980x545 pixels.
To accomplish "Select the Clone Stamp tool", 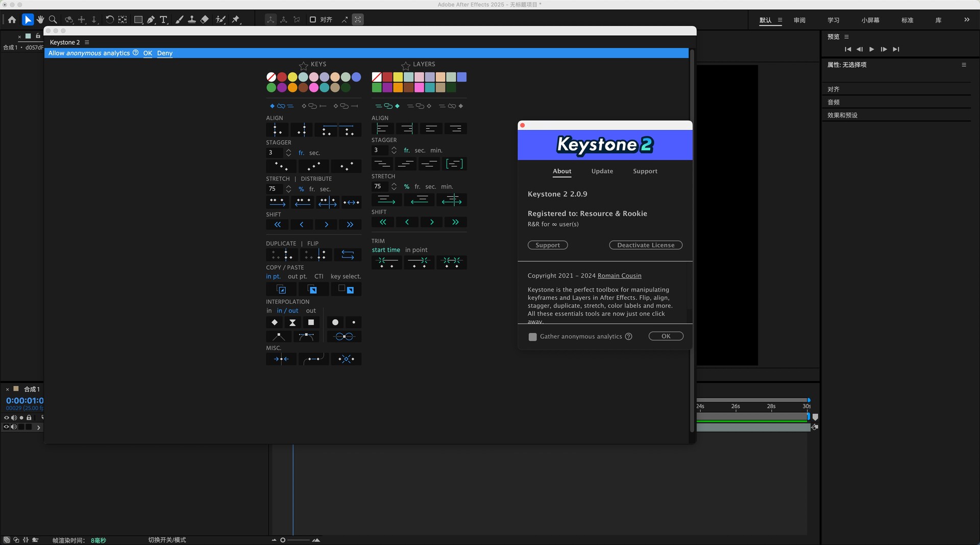I will [192, 20].
